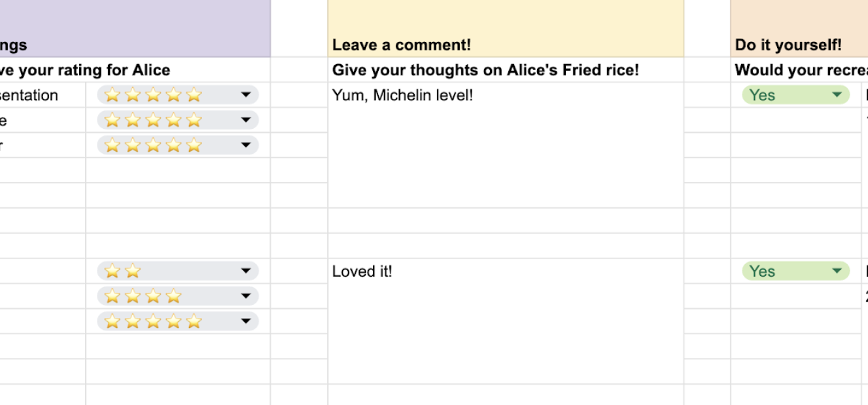Expand the third five-star rating dropdown from the top
Screen dimensions: 868x405
(x=245, y=145)
